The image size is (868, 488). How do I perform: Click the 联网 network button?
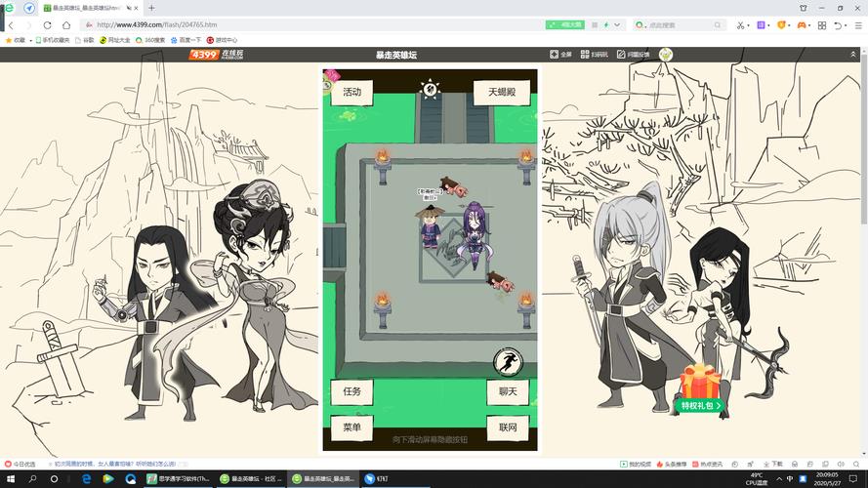coord(508,427)
